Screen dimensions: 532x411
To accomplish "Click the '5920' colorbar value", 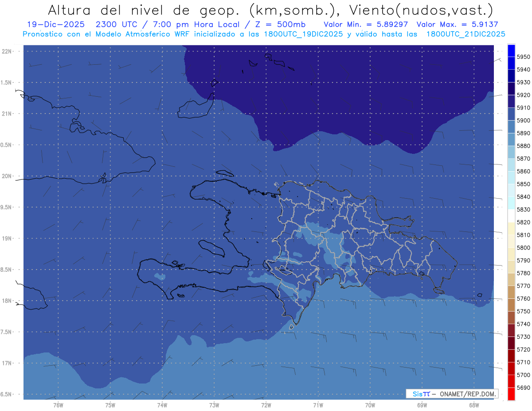I will [523, 95].
